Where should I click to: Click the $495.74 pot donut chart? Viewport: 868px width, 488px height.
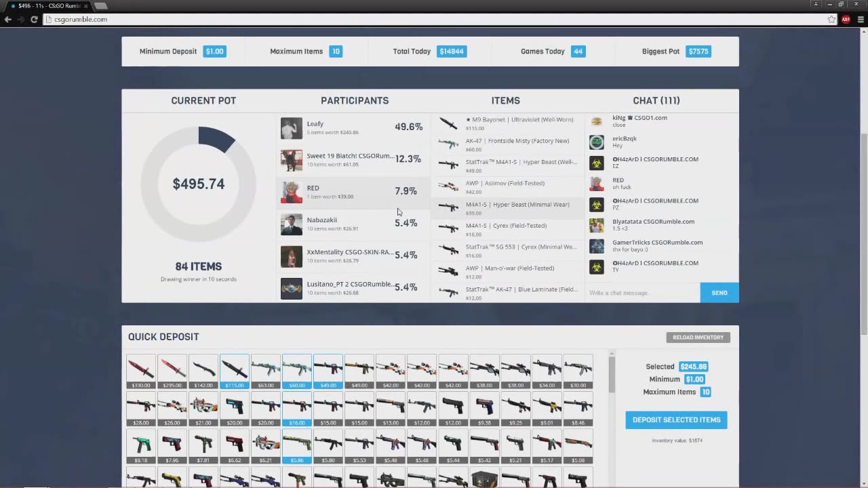[x=199, y=184]
